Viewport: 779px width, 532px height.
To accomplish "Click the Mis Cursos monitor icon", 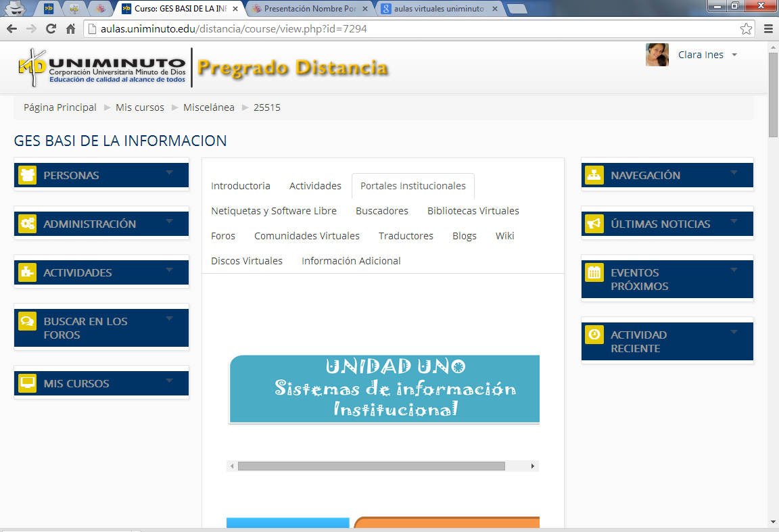I will tap(27, 383).
